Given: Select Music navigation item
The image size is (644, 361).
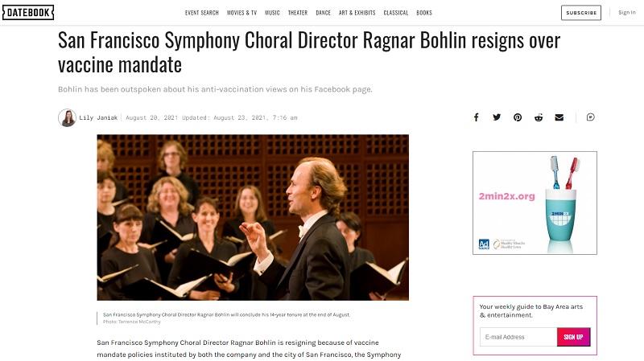Looking at the screenshot, I should [x=272, y=13].
